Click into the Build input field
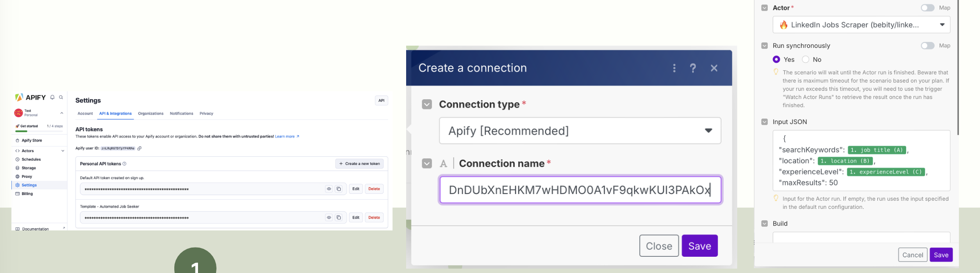The image size is (980, 273). 861,237
